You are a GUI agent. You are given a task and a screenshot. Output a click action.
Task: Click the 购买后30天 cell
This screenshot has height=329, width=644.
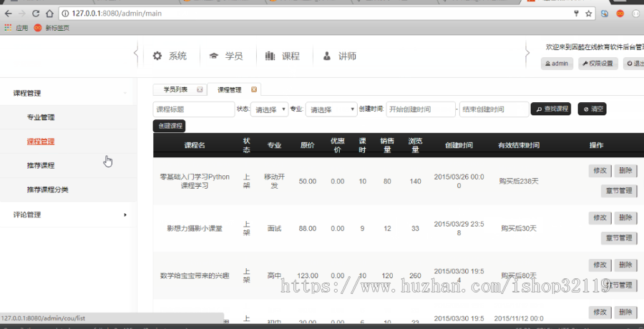[519, 228]
